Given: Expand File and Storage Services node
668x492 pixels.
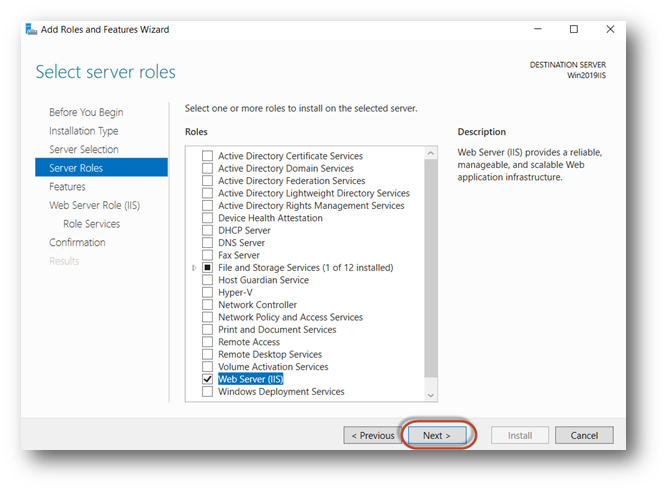Looking at the screenshot, I should (194, 268).
